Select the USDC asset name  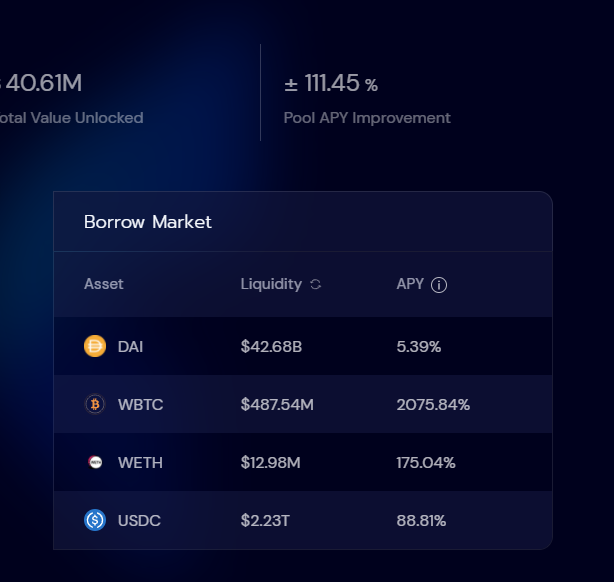139,521
